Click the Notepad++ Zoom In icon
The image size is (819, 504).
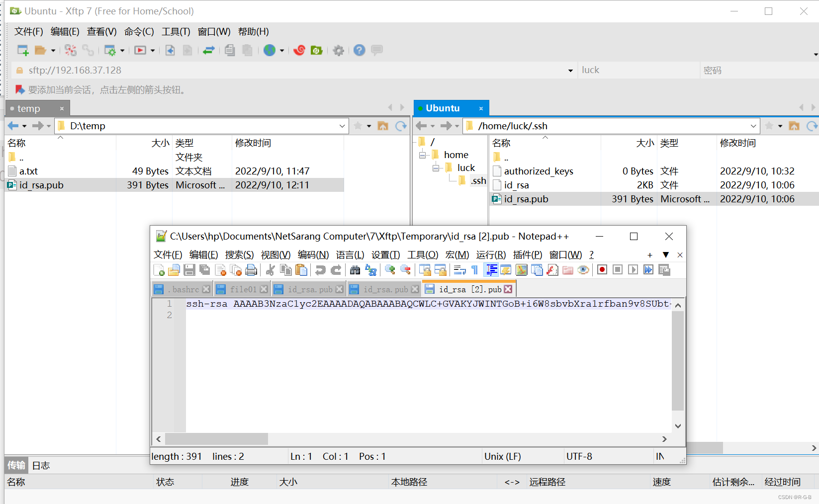pyautogui.click(x=390, y=270)
